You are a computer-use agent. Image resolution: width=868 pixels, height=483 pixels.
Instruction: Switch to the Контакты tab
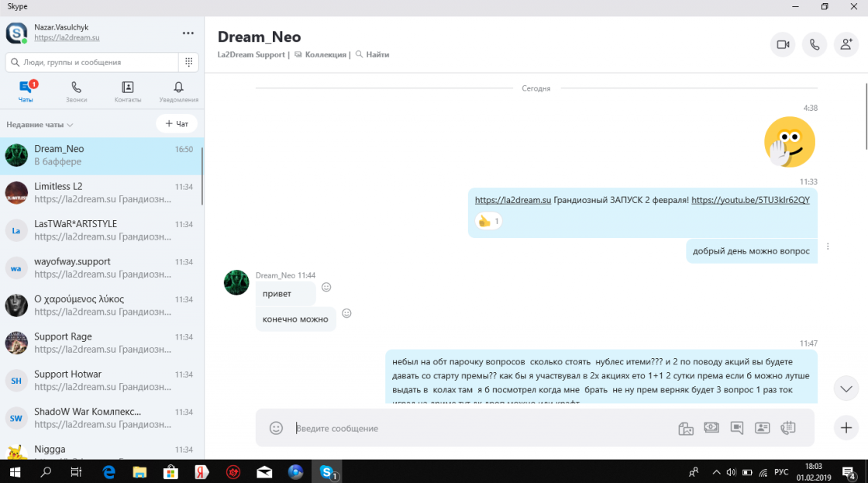[x=128, y=91]
